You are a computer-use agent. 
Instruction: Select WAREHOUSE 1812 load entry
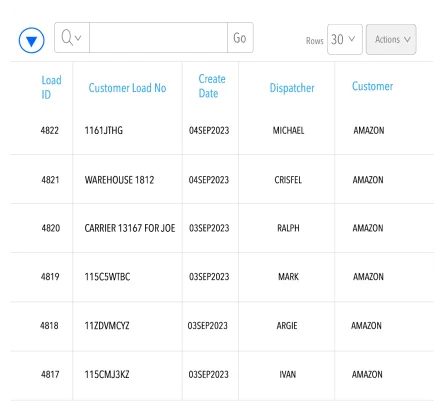click(x=119, y=180)
